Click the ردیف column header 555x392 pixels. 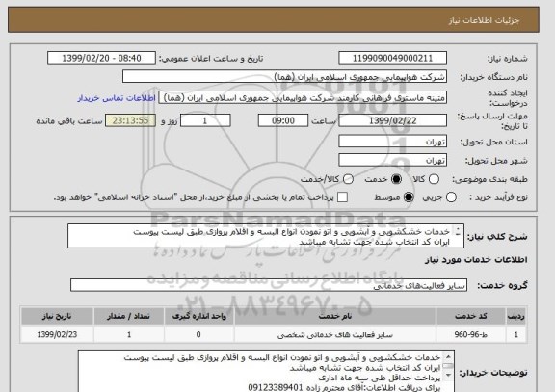[516, 316]
